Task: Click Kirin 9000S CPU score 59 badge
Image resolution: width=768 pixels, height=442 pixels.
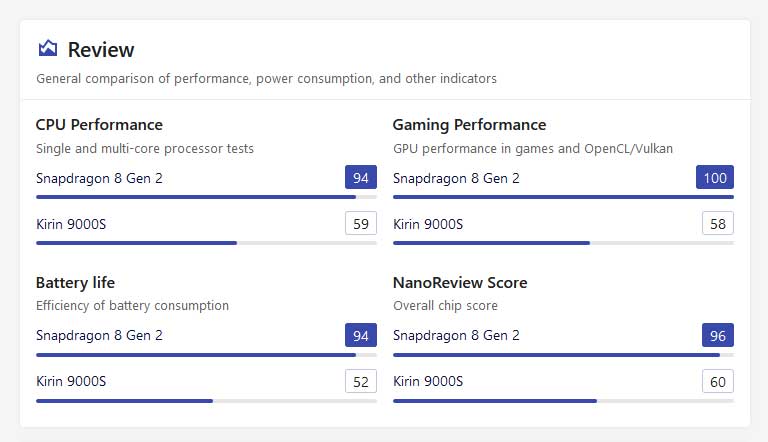Action: (361, 223)
